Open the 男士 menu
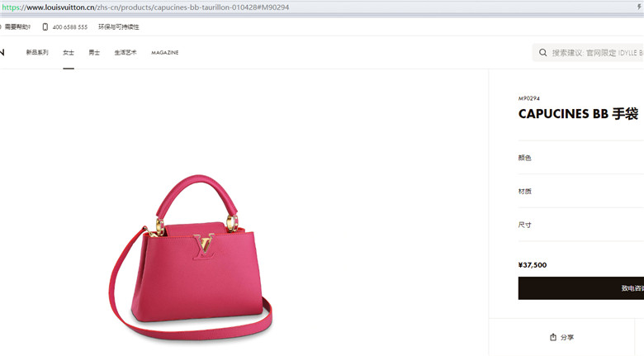Viewport: 644px width, 356px height. pyautogui.click(x=94, y=52)
